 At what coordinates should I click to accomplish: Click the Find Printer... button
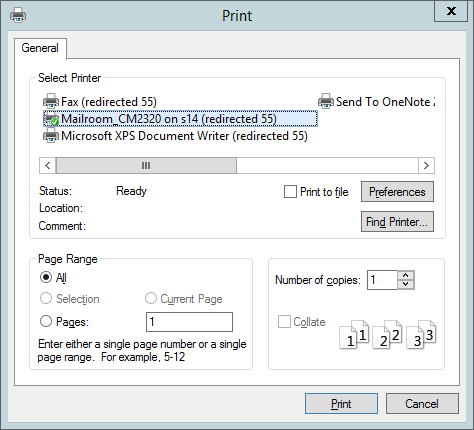coord(397,221)
